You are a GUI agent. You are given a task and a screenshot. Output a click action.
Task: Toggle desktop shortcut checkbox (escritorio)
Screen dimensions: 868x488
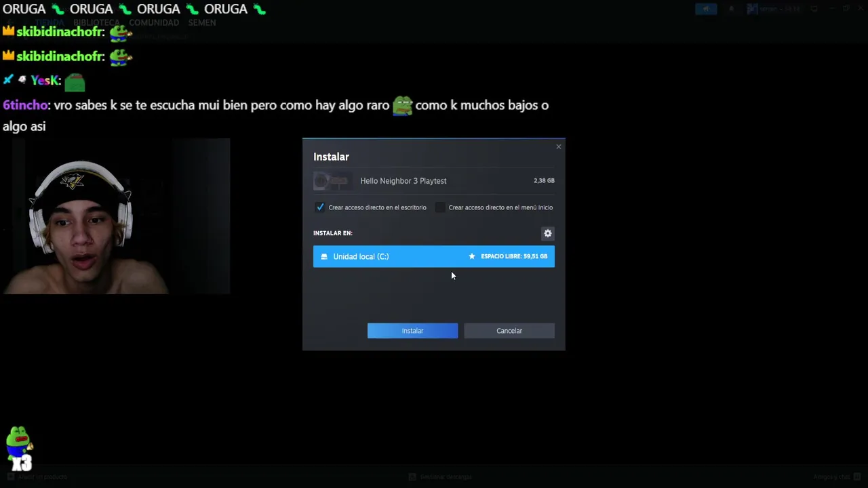coord(320,207)
